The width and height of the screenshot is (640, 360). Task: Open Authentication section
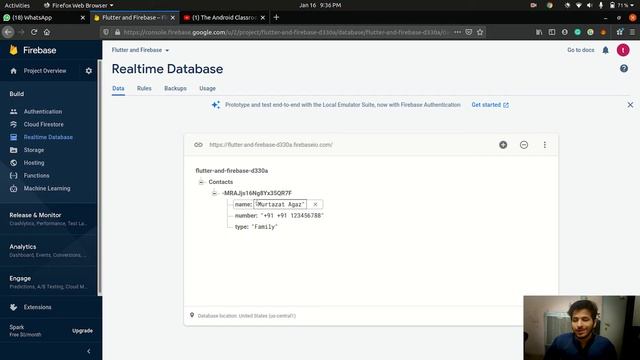click(42, 111)
